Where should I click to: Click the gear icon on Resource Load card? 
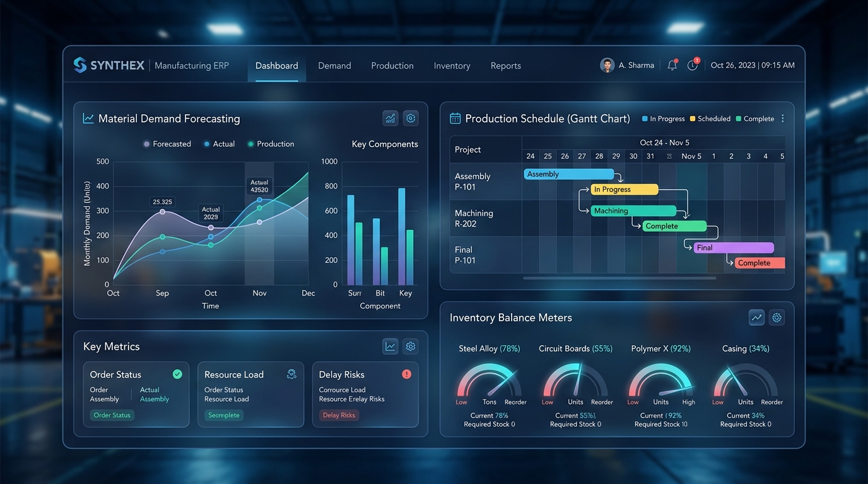click(291, 374)
